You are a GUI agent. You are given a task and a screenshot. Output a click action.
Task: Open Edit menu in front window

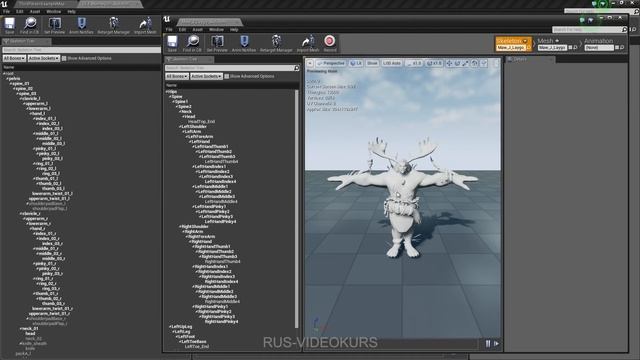(182, 29)
